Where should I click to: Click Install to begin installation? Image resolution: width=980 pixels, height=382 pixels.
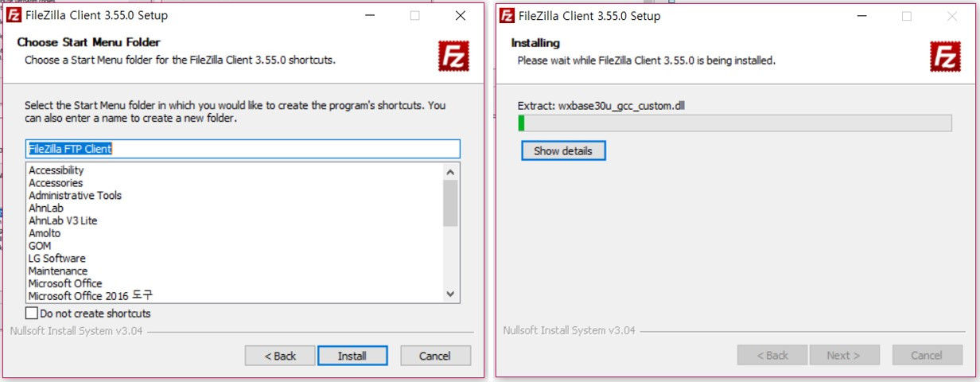(352, 356)
